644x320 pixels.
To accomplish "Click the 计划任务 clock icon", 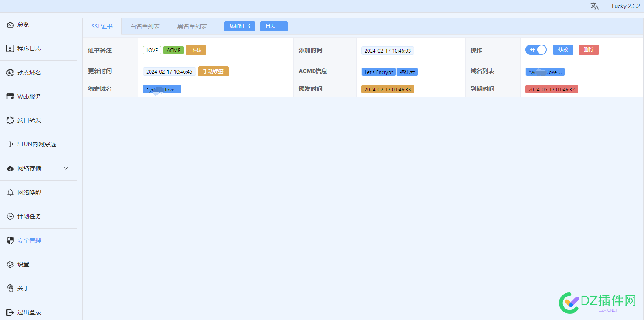I will pos(10,216).
